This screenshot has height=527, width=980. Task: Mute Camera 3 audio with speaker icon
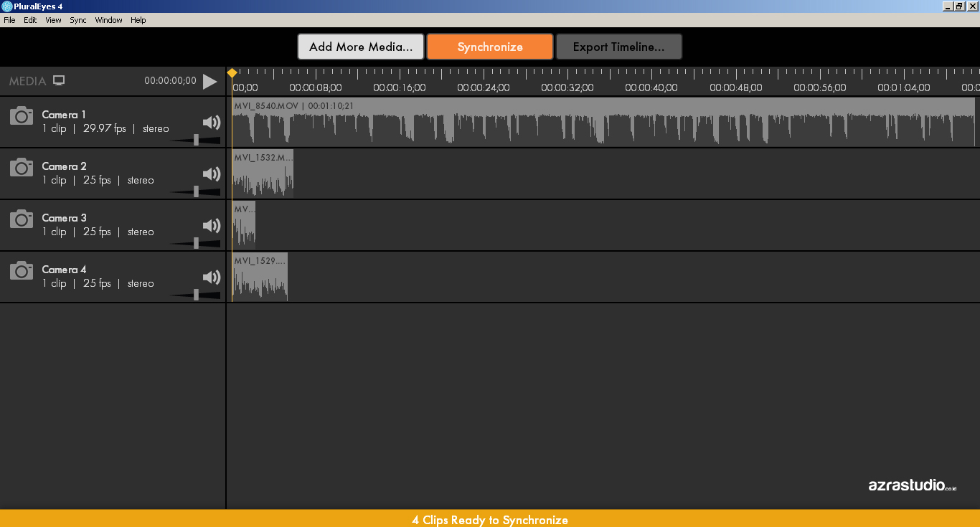click(212, 225)
